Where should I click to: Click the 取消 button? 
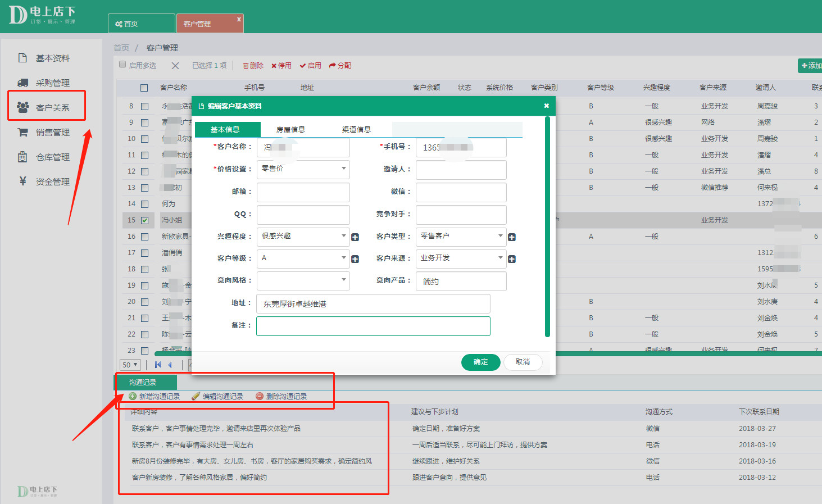pyautogui.click(x=523, y=362)
